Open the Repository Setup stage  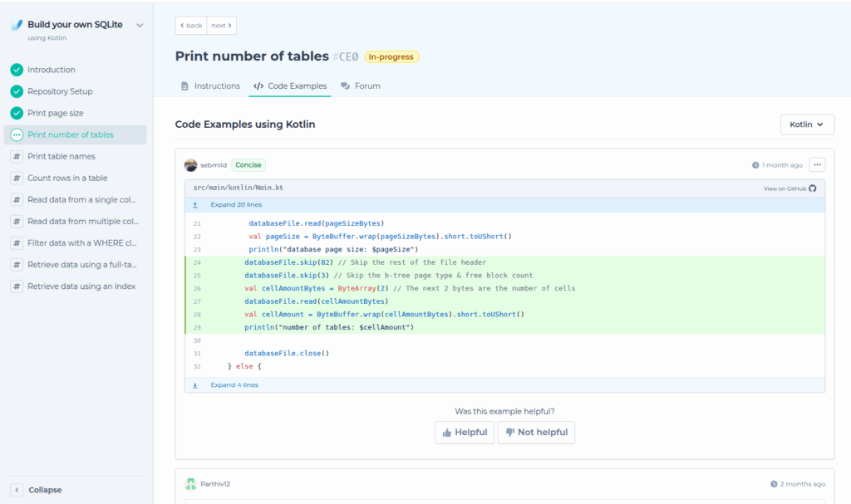click(75, 91)
